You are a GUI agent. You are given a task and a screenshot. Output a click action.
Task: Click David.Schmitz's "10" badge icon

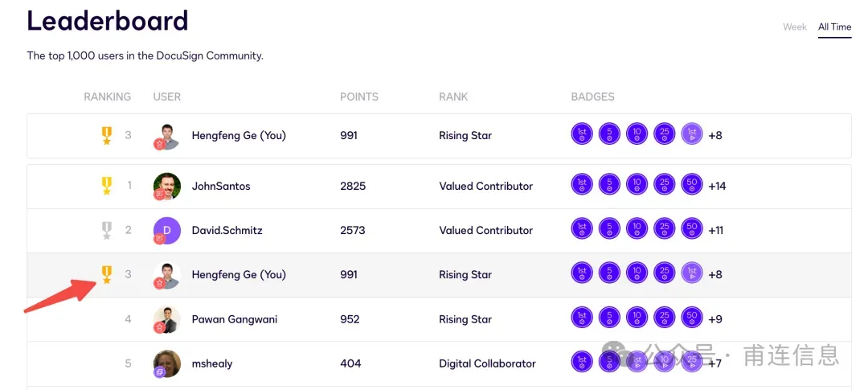(637, 231)
